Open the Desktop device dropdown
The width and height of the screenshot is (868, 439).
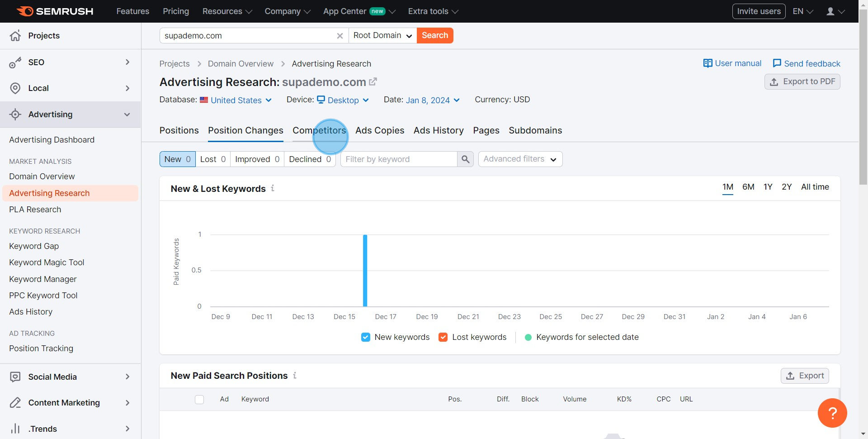click(343, 100)
